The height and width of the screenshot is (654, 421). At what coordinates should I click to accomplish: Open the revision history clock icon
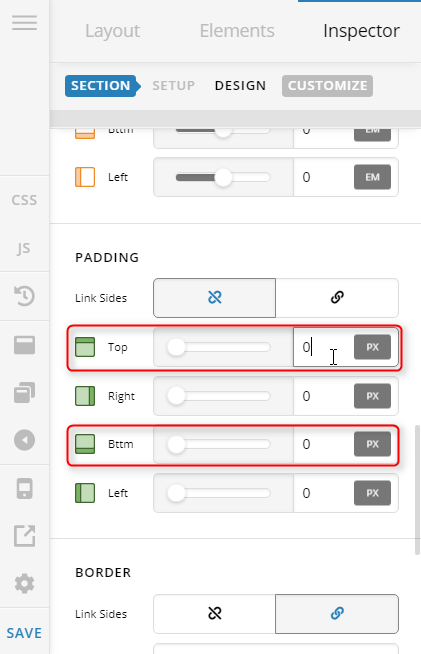24,296
